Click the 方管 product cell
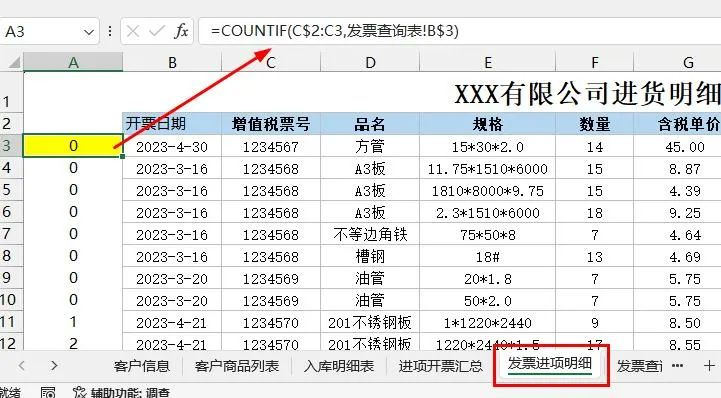The width and height of the screenshot is (721, 398). 370,147
